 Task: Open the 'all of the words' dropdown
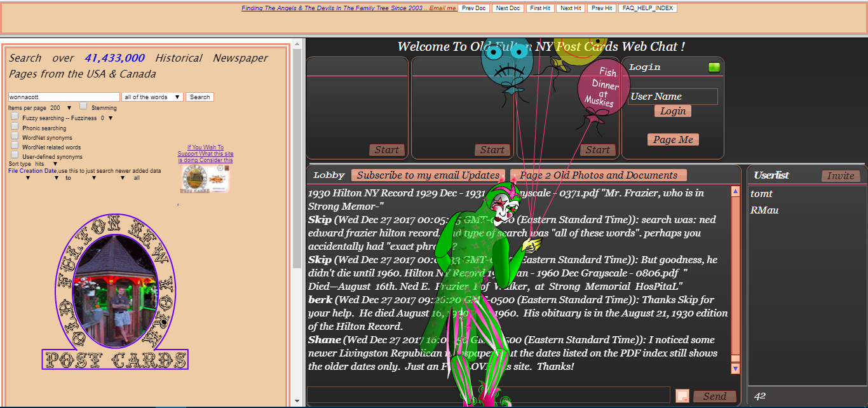153,97
